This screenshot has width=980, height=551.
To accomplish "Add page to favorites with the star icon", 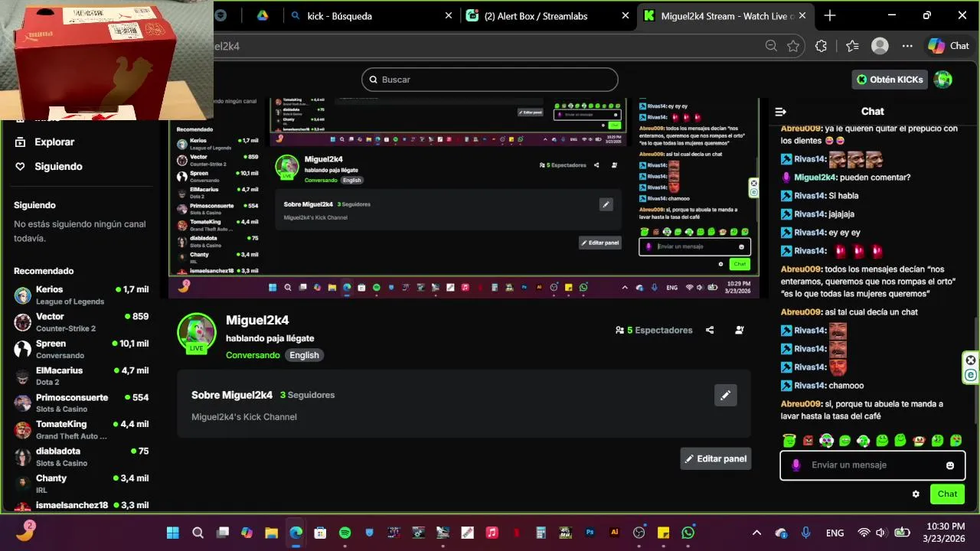I will 793,46.
